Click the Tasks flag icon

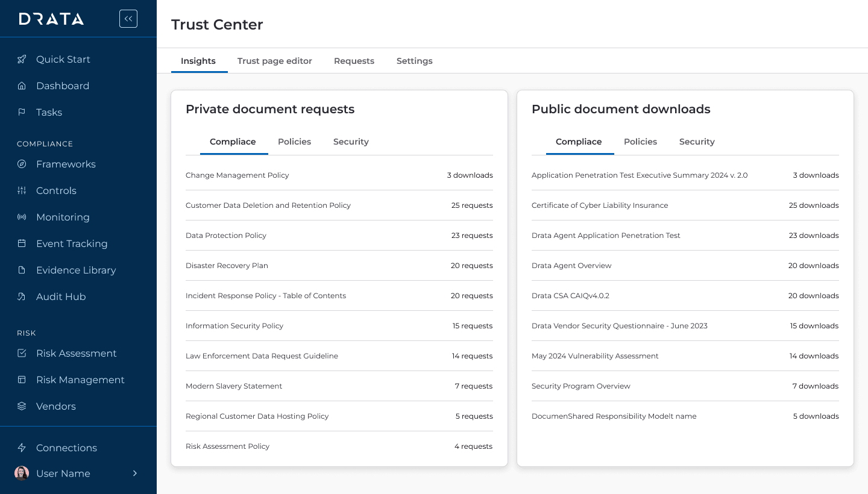click(22, 112)
